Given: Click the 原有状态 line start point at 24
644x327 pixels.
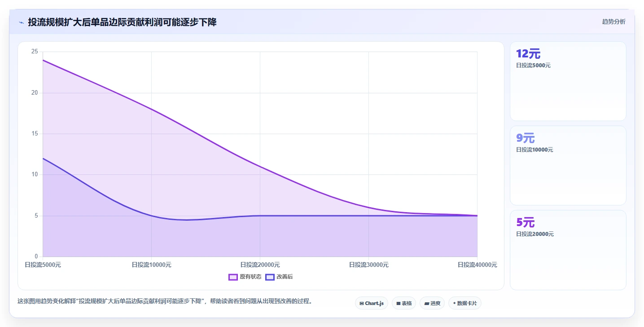Looking at the screenshot, I should point(43,60).
